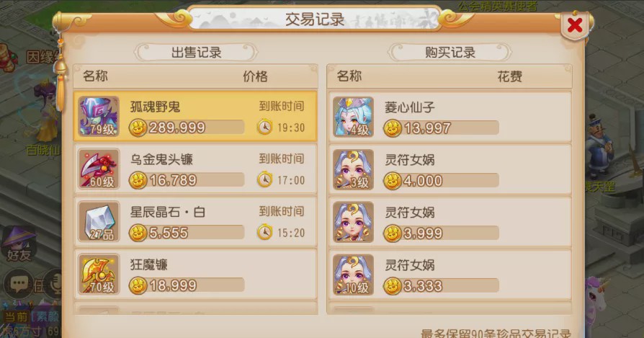
Task: Tap the 花费 column header
Action: tap(510, 76)
